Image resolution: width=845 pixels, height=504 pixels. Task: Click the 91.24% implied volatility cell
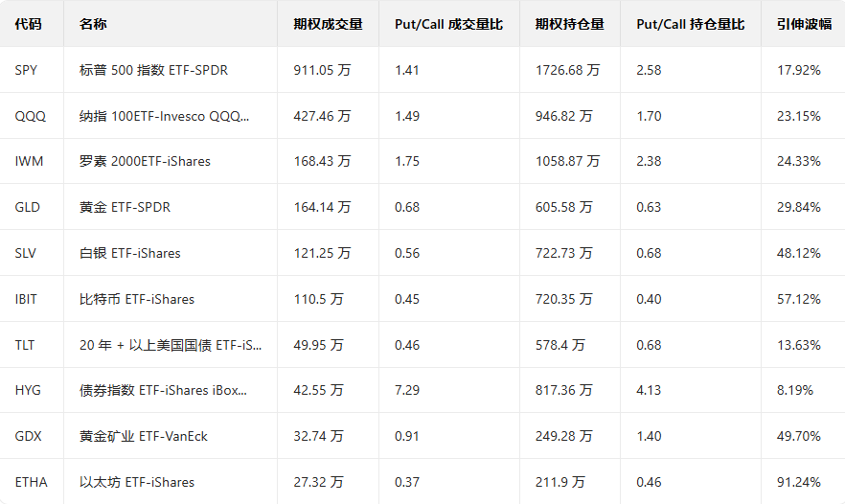click(799, 482)
